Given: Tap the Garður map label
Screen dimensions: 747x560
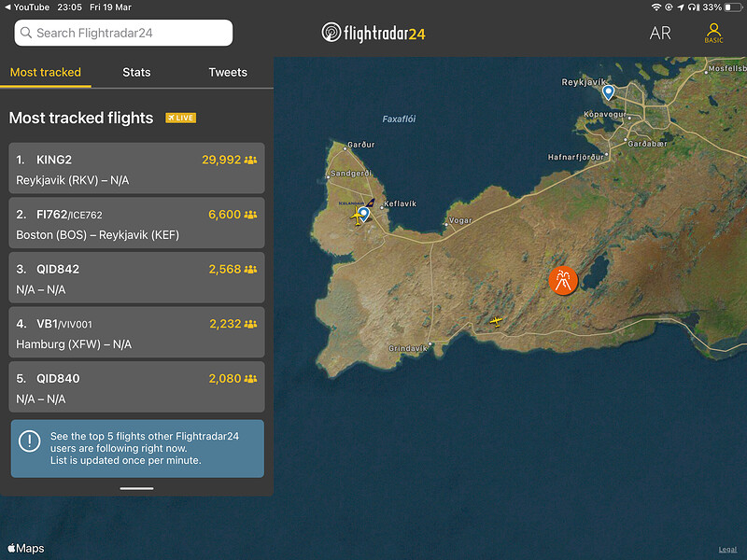Looking at the screenshot, I should (x=361, y=145).
